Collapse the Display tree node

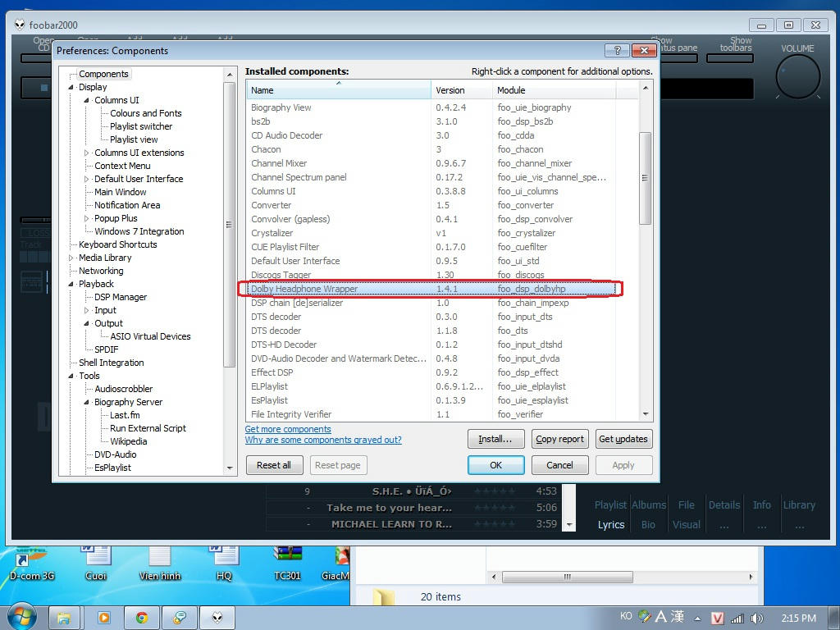pyautogui.click(x=71, y=87)
